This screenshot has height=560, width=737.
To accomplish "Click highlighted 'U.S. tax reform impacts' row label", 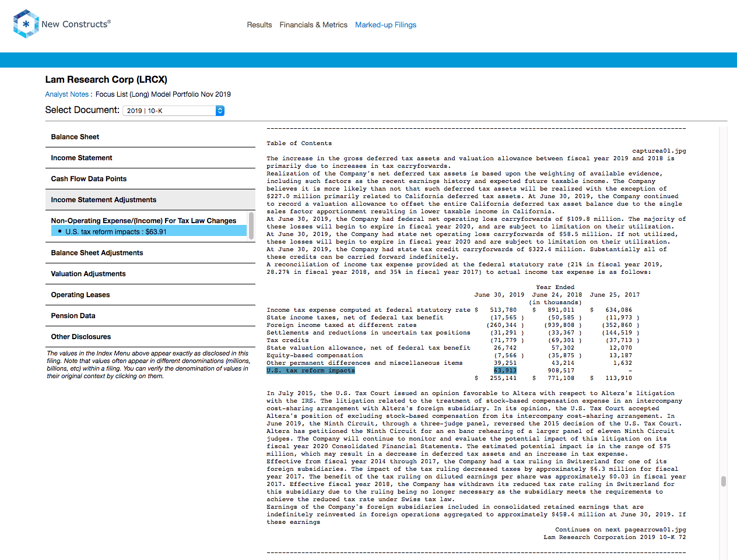I will [311, 371].
